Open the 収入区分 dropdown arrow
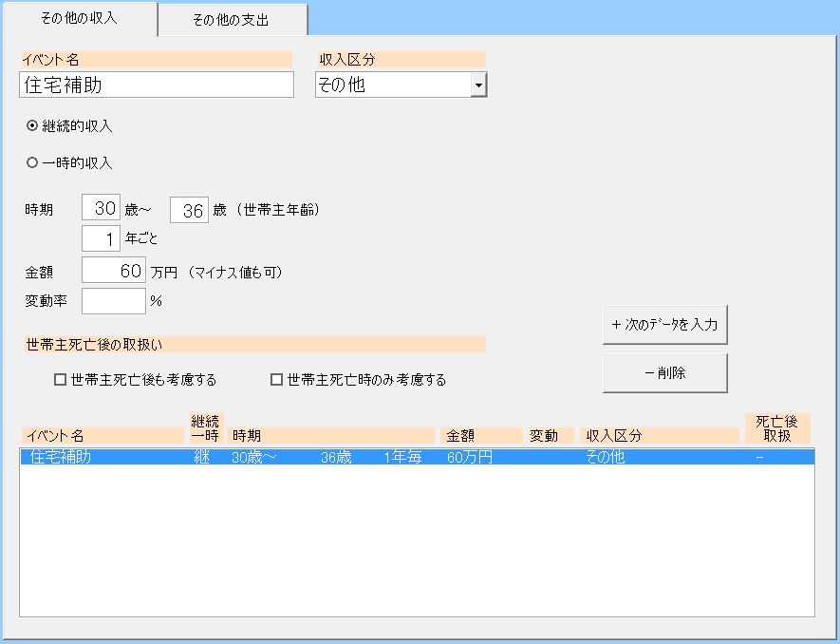This screenshot has height=644, width=840. tap(478, 85)
